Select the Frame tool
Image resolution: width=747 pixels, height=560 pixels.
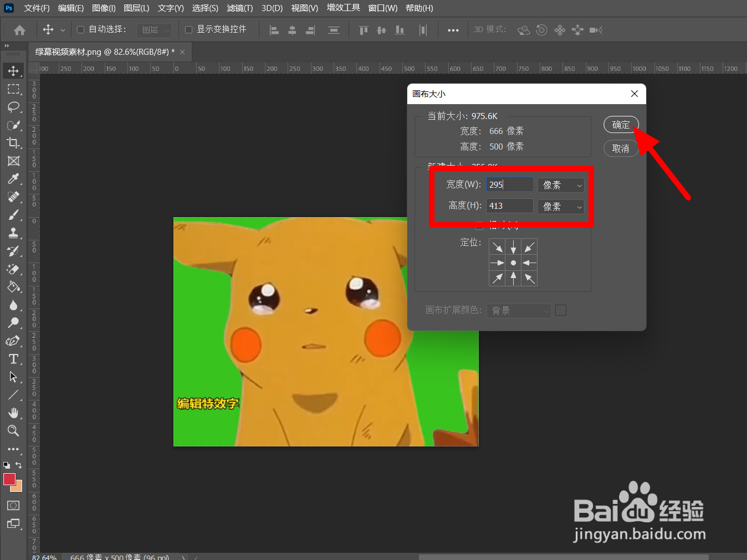click(13, 161)
